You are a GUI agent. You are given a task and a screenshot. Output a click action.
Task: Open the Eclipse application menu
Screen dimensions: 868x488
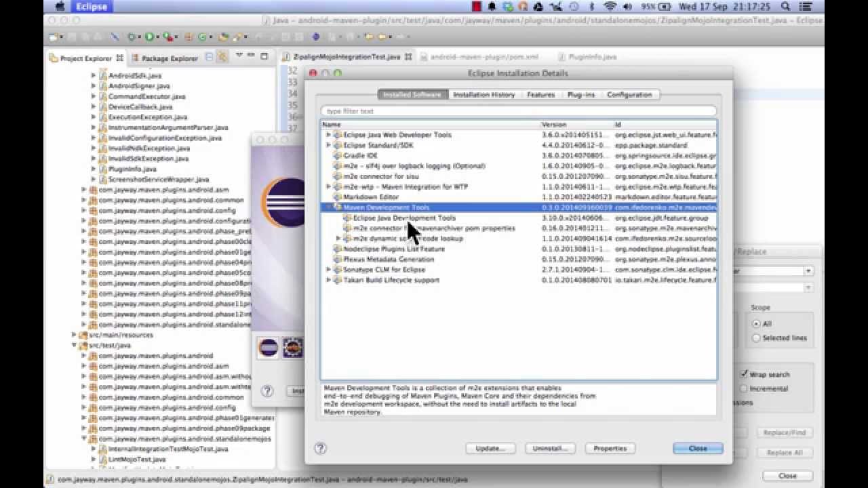pos(92,7)
